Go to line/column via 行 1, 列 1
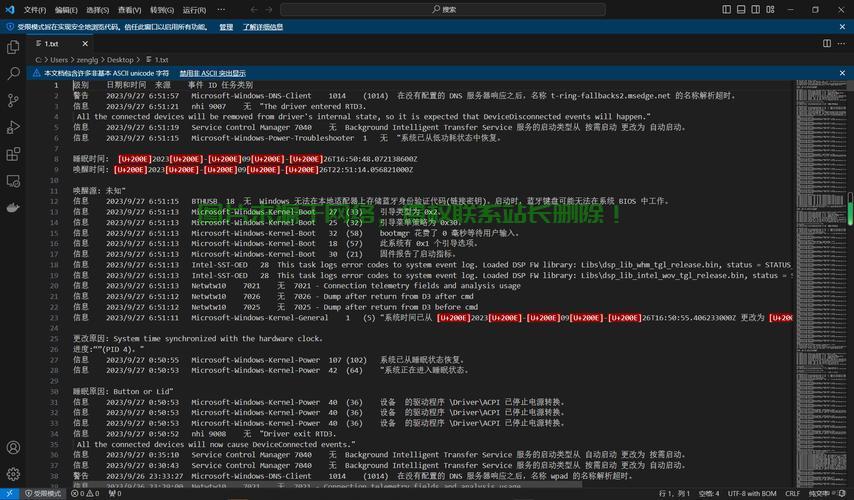This screenshot has height=500, width=854. pyautogui.click(x=674, y=493)
